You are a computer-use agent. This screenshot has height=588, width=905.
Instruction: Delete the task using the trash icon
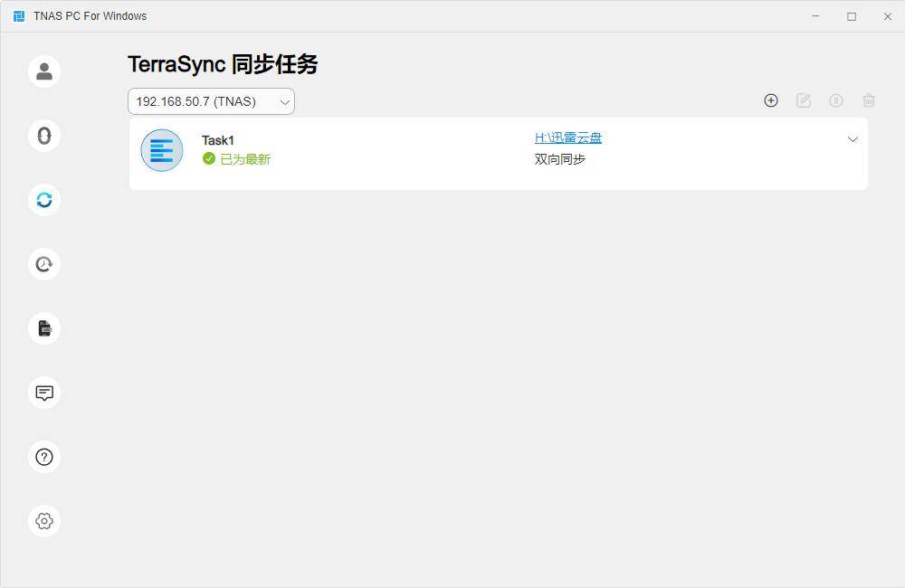tap(869, 100)
